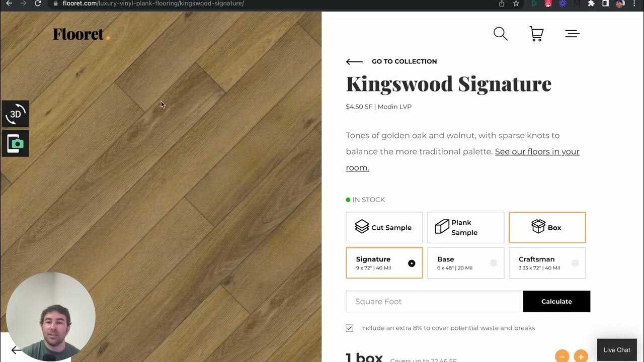Click the red extension icon in toolbar
Viewport: 644px width, 362px height.
pyautogui.click(x=548, y=4)
